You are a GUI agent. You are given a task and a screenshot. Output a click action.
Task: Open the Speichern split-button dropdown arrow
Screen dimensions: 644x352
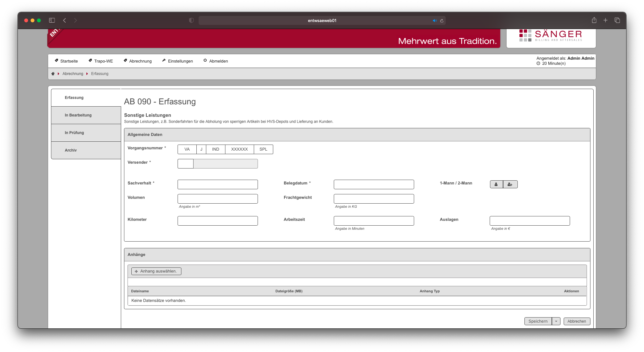(x=556, y=321)
